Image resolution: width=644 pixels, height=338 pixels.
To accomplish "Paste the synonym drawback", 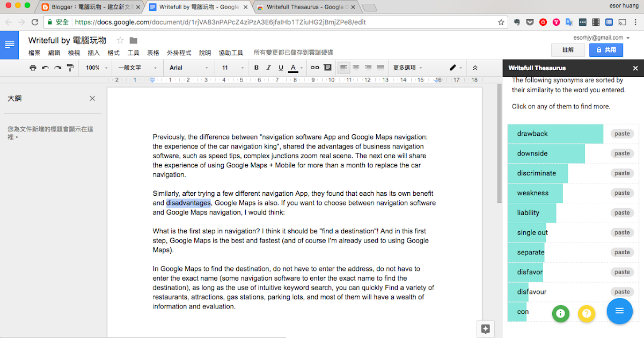I will [622, 134].
